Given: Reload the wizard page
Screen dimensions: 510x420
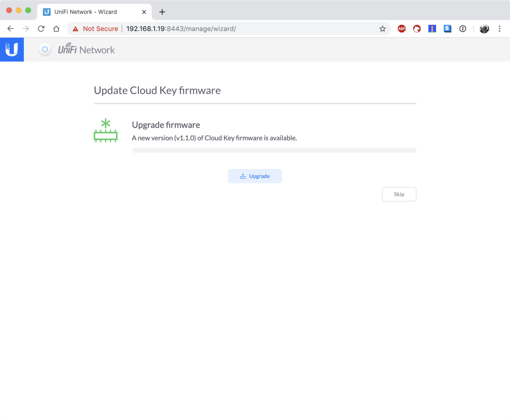Looking at the screenshot, I should (x=41, y=29).
